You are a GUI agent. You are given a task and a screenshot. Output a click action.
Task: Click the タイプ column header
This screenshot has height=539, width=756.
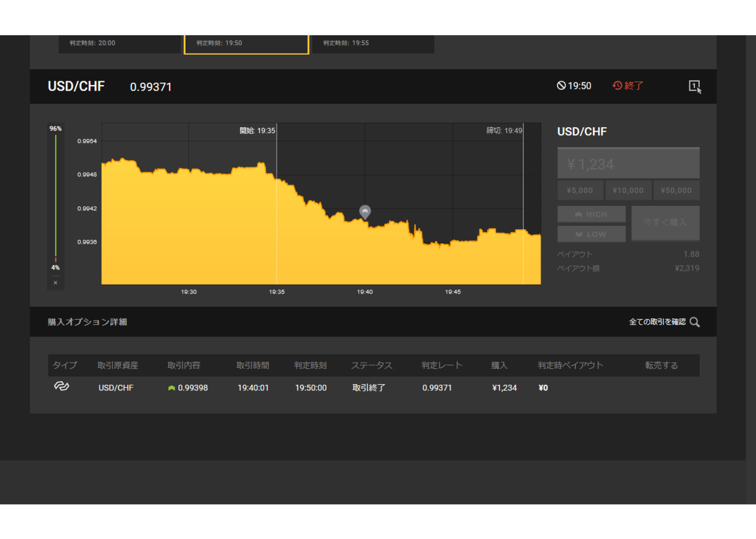[64, 365]
